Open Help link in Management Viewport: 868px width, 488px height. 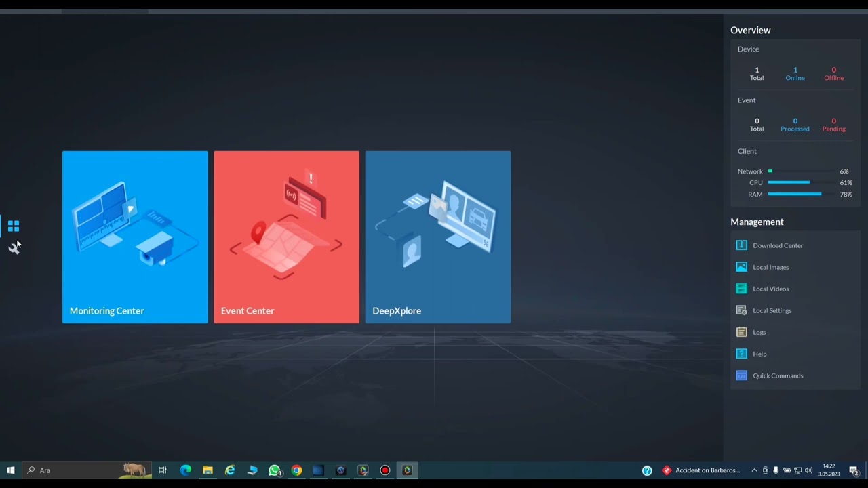pyautogui.click(x=759, y=354)
